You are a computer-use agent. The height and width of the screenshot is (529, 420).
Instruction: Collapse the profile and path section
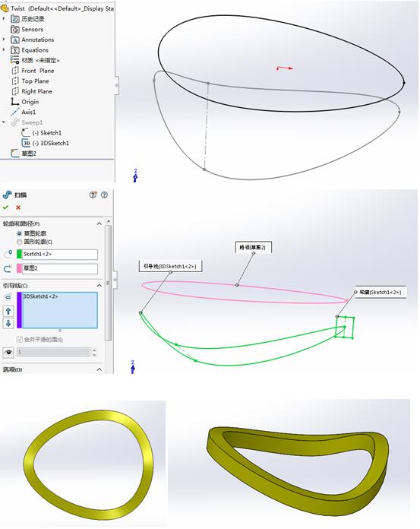(x=99, y=223)
